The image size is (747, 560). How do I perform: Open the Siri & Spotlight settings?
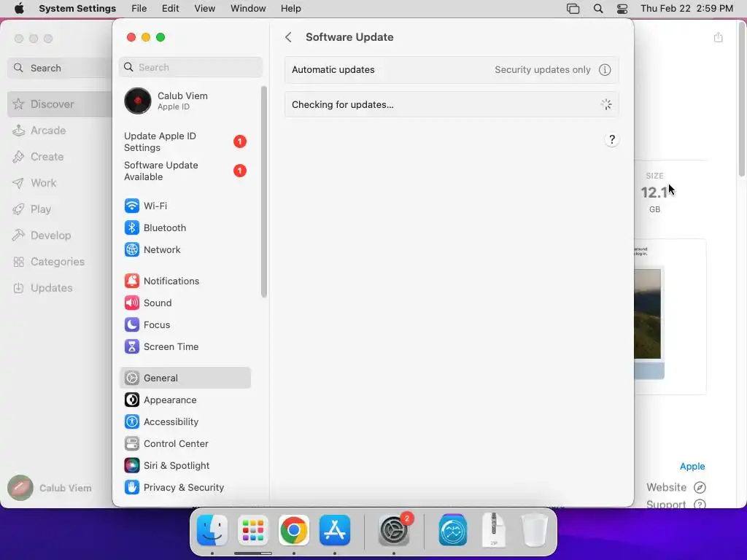(185, 466)
